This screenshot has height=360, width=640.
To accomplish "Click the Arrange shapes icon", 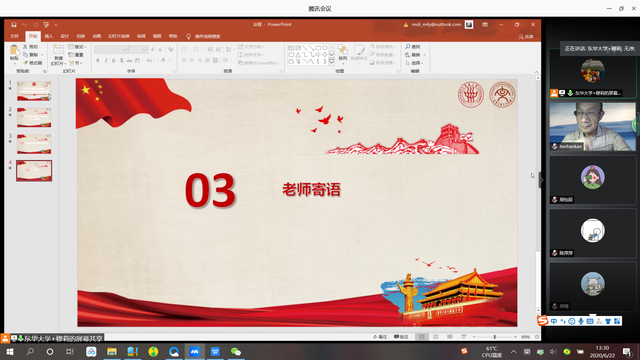I will pos(342,51).
